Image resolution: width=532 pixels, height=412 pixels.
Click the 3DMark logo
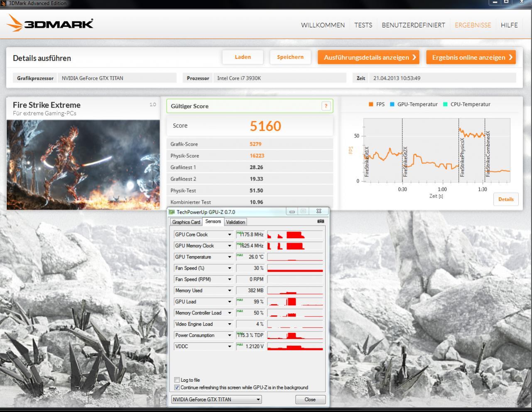pos(50,23)
